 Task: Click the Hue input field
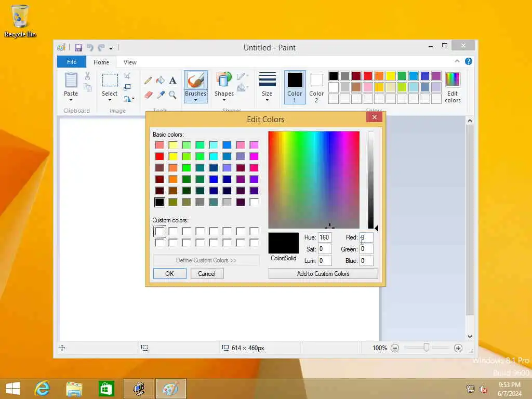[x=325, y=237]
